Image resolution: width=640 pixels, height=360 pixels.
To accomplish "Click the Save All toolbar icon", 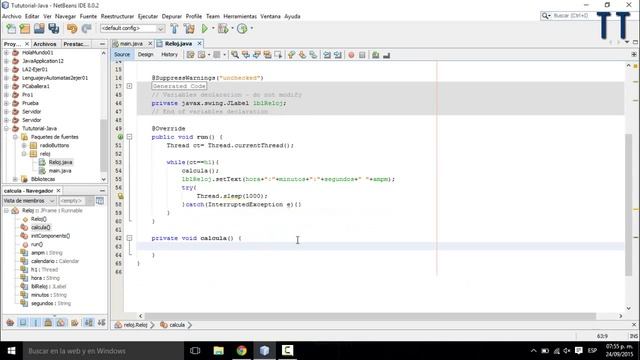I will coord(53,29).
